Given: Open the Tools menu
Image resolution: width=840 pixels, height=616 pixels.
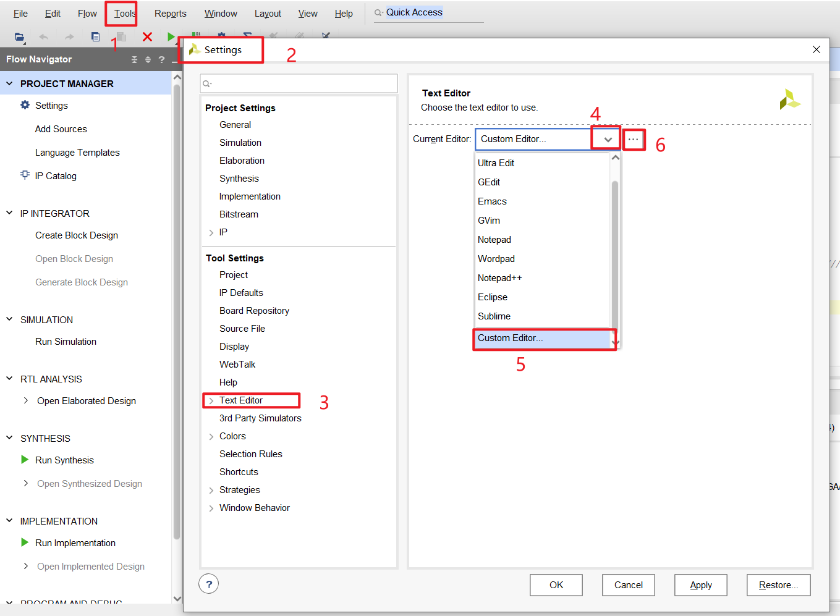Looking at the screenshot, I should (124, 13).
